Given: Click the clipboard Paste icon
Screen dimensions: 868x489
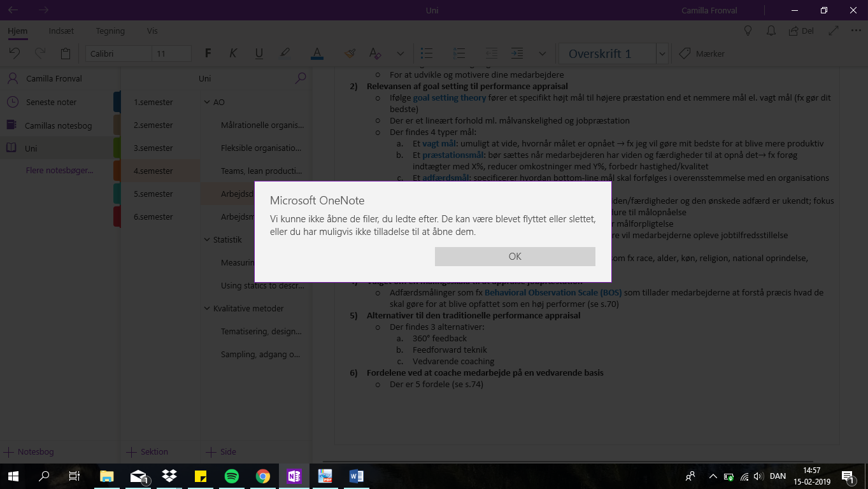Looking at the screenshot, I should (x=65, y=53).
